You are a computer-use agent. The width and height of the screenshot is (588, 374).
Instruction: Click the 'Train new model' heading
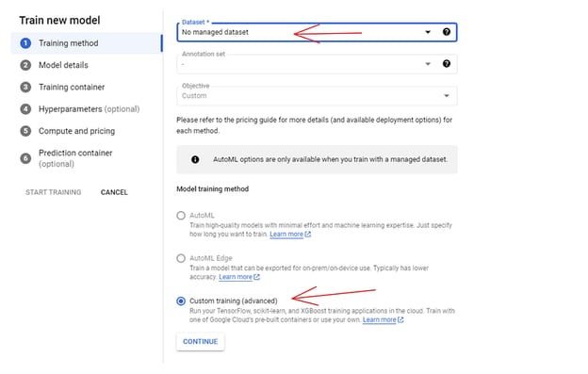point(59,20)
